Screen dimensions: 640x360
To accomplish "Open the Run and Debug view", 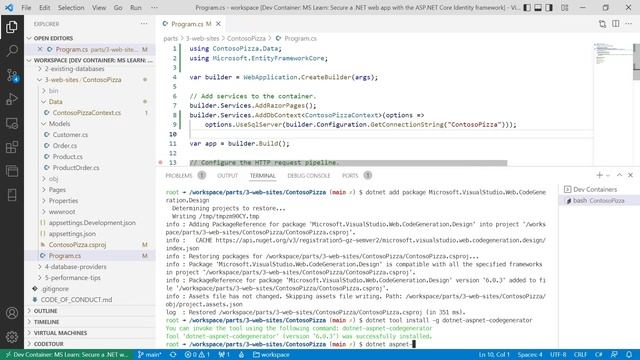I will 11,99.
